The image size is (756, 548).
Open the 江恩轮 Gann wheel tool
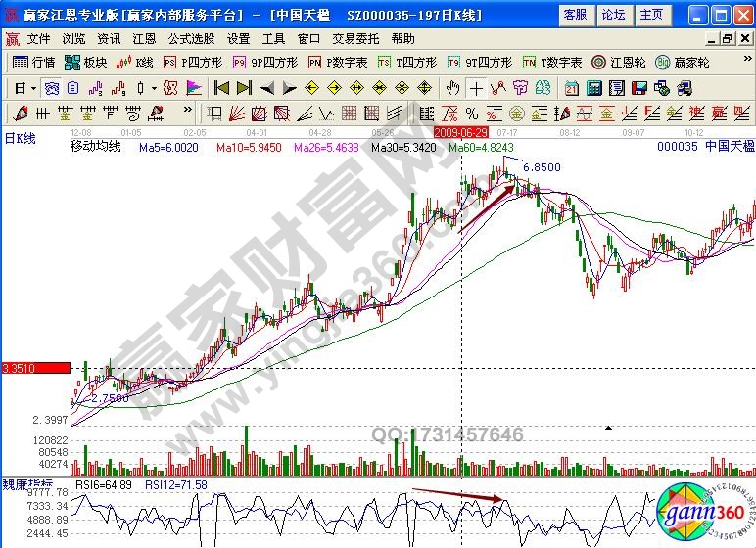point(618,62)
